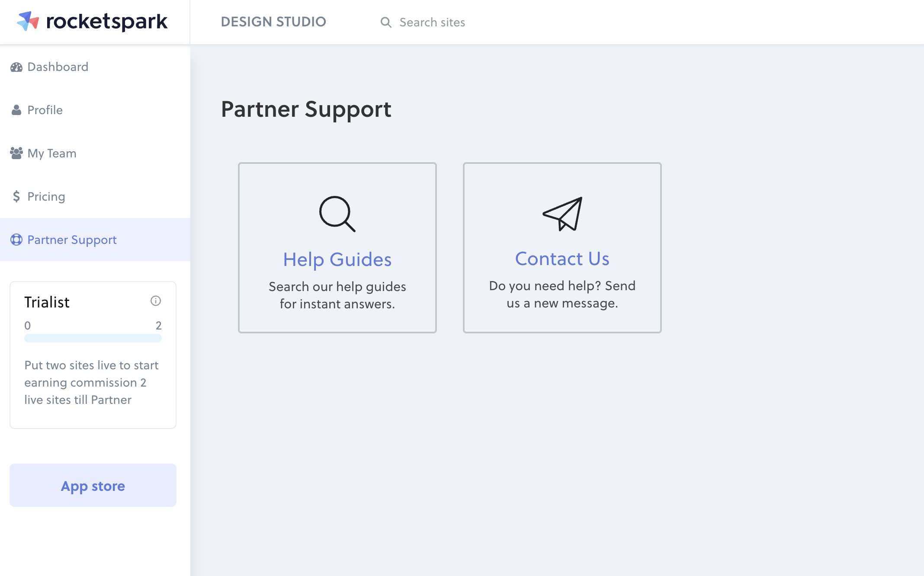Click the progress goal value 2
Screen dimensions: 924x576
click(x=158, y=325)
